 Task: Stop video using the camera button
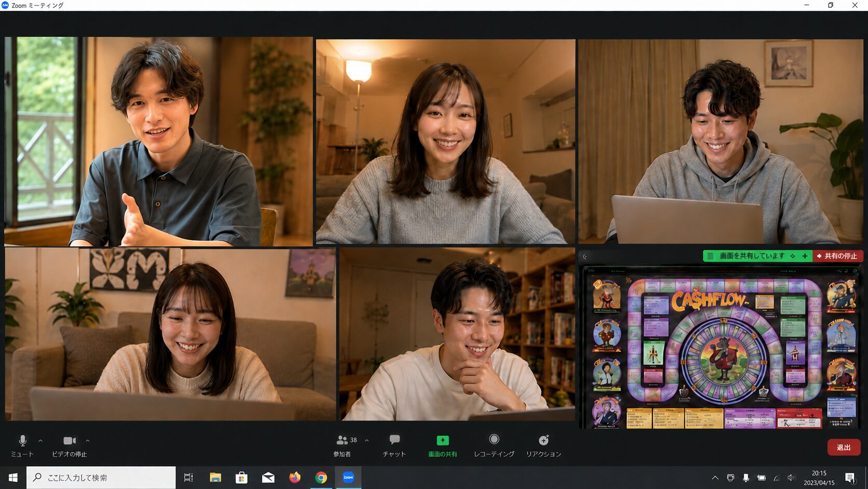(x=69, y=446)
